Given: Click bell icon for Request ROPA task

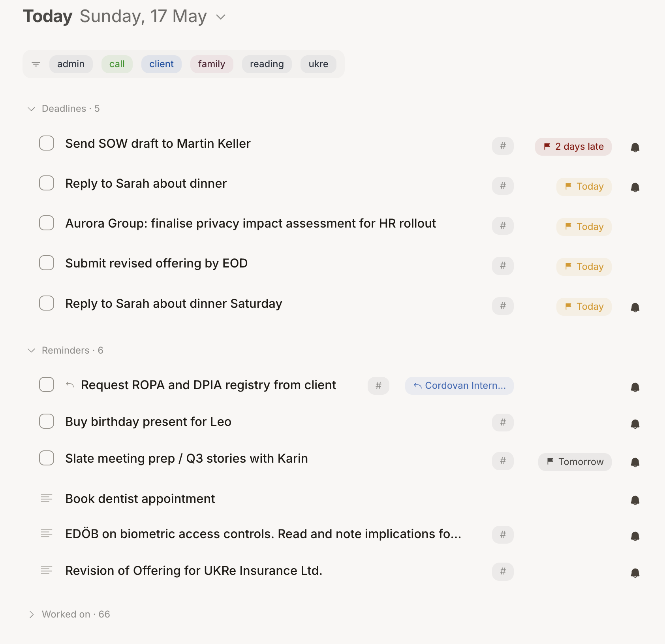Looking at the screenshot, I should coord(635,387).
